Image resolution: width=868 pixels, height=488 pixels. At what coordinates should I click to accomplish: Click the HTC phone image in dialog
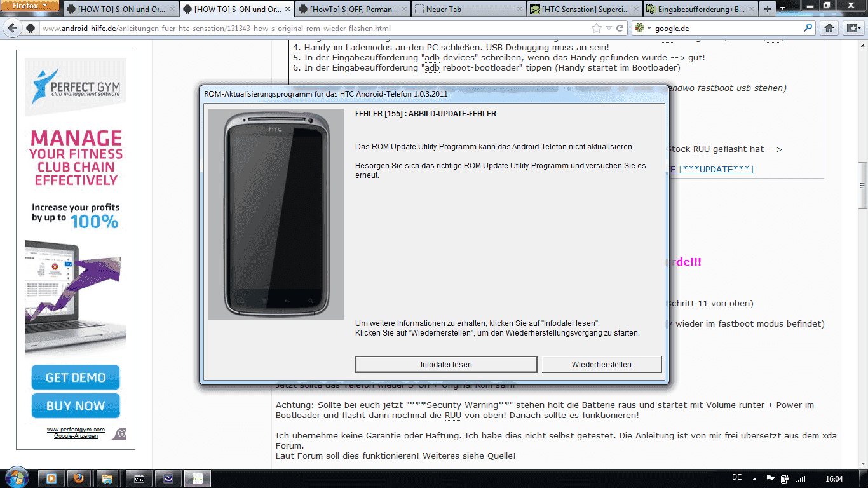tap(277, 213)
